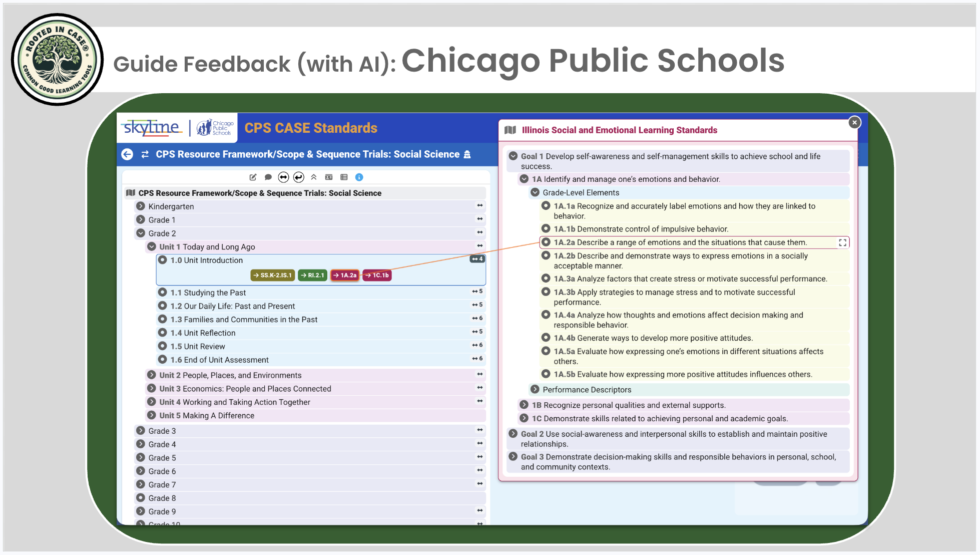Collapse the 1A Identify and manage emotions section
Image resolution: width=980 pixels, height=555 pixels.
[524, 179]
